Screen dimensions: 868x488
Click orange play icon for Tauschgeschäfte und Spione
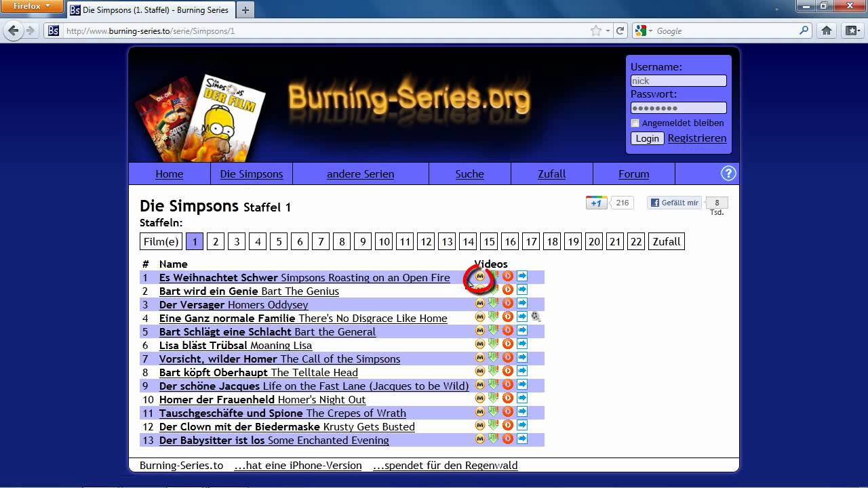tap(507, 412)
